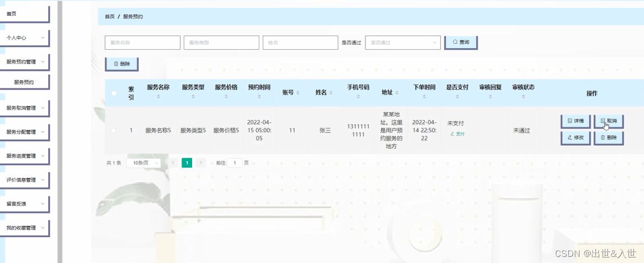Click the address cell starting with 某某地址
This screenshot has width=644, height=263.
coord(391,130)
